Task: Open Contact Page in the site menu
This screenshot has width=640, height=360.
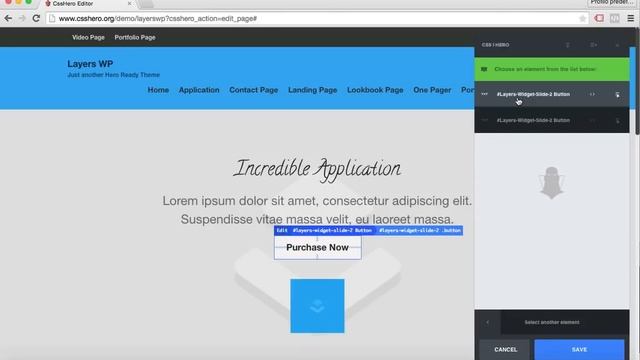Action: [253, 90]
